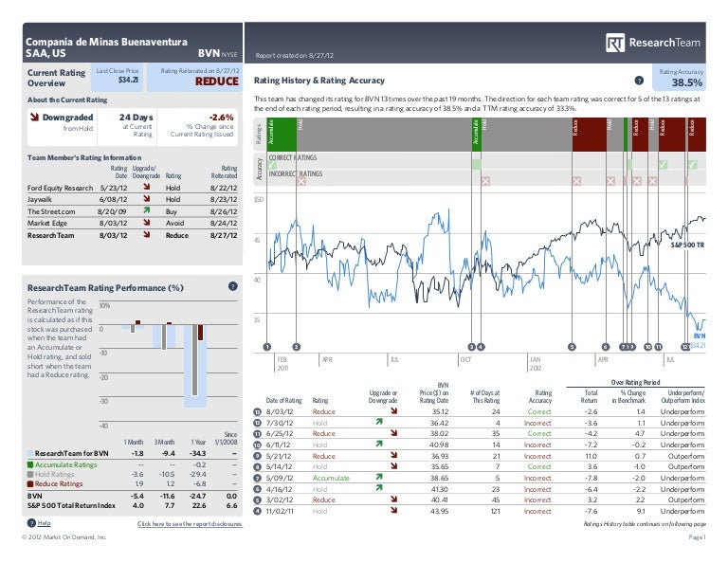Click TheStreet.com green upgrade arrow
This screenshot has height=563, width=728.
tap(143, 213)
